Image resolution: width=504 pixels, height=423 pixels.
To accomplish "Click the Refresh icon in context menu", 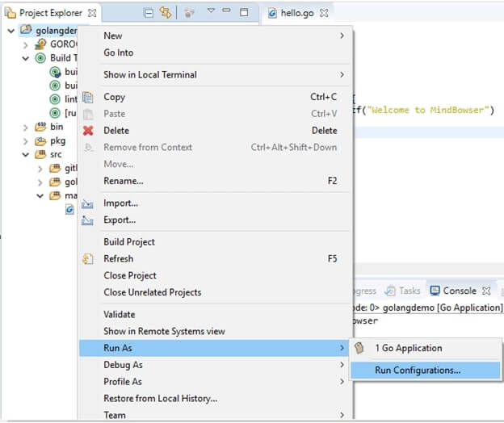I will click(88, 259).
